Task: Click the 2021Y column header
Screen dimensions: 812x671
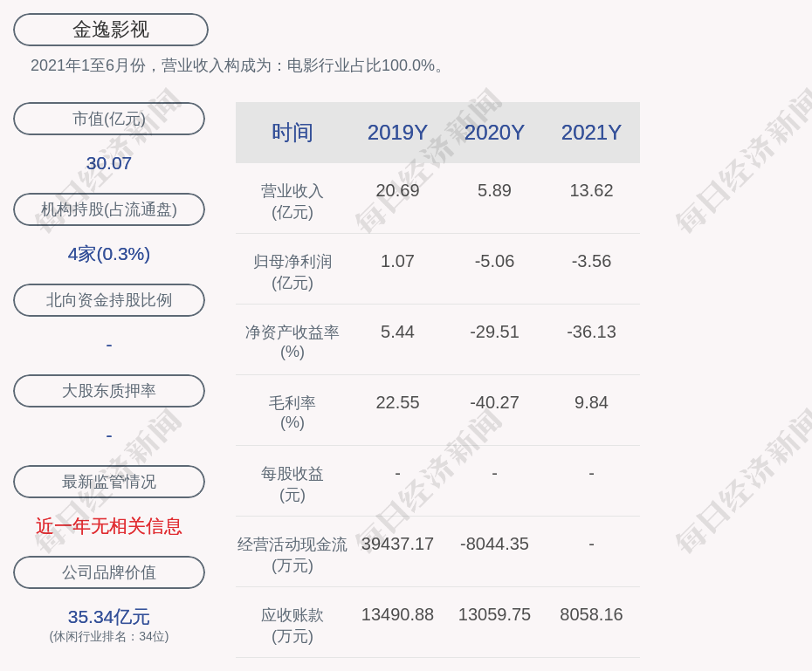Action: tap(591, 133)
